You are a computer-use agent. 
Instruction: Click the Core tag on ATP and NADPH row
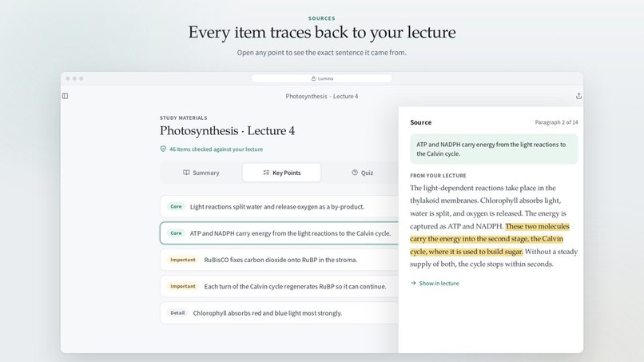coord(176,233)
